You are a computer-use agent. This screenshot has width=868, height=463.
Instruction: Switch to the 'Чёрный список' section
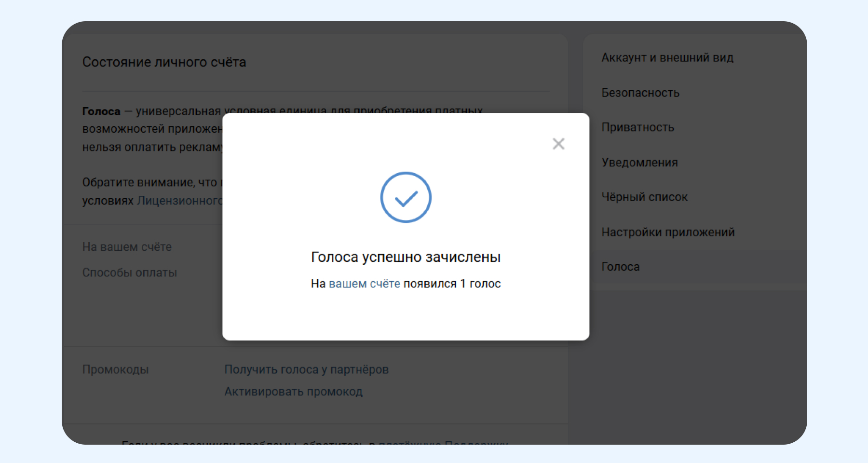(644, 197)
